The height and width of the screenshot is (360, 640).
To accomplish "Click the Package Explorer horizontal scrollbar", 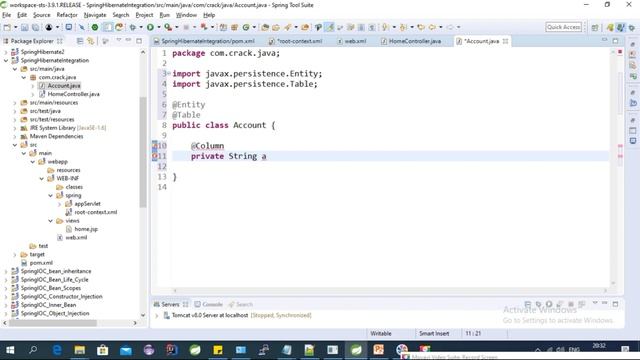I will 53,323.
